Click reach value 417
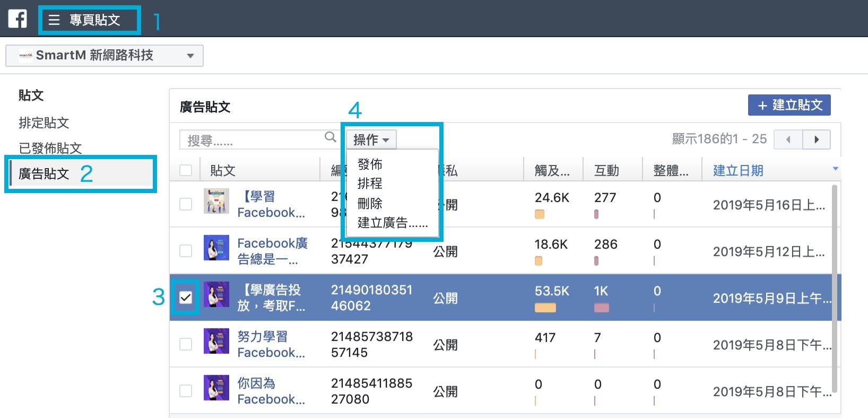The height and width of the screenshot is (418, 868). click(x=545, y=338)
